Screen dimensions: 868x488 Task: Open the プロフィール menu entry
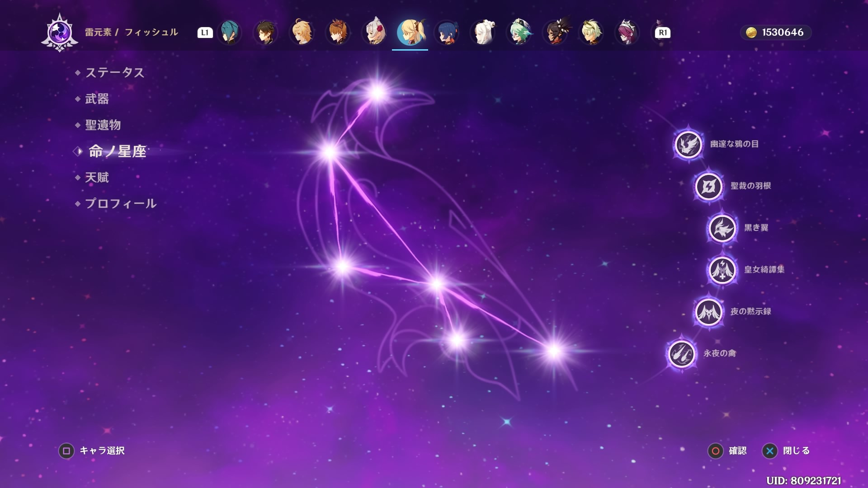coord(120,203)
